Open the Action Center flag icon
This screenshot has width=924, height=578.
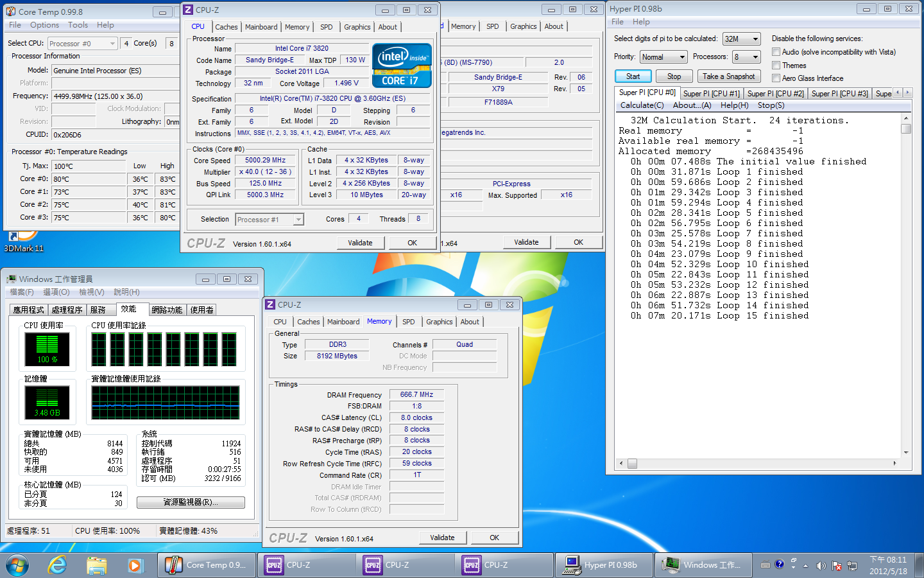[837, 566]
